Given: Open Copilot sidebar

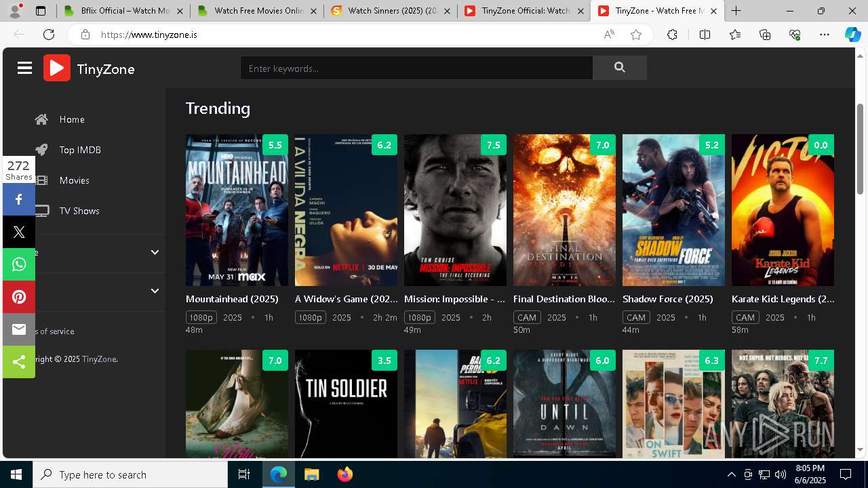Looking at the screenshot, I should 852,35.
